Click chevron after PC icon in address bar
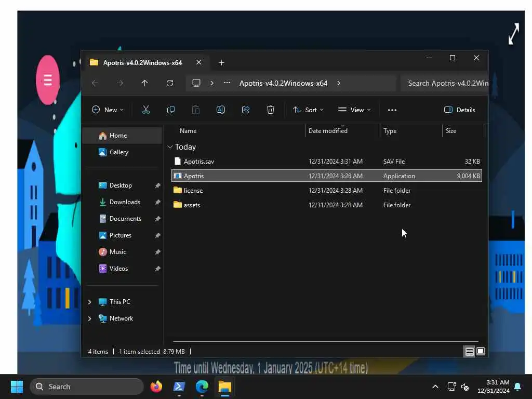 [212, 83]
